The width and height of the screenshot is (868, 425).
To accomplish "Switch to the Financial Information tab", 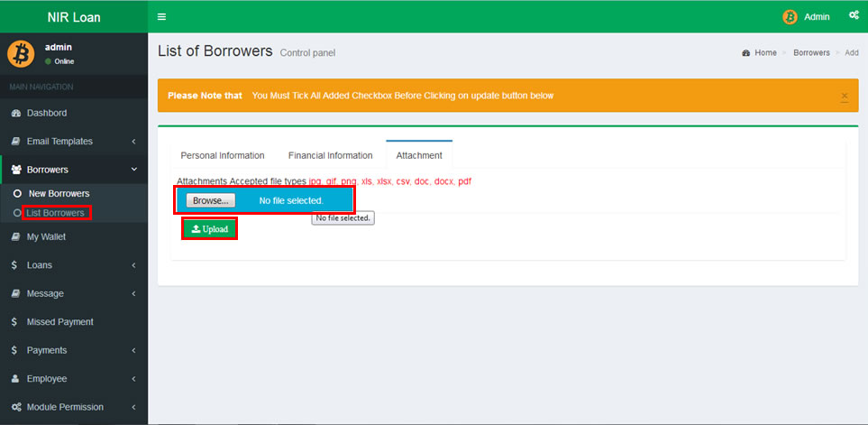I will tap(330, 155).
